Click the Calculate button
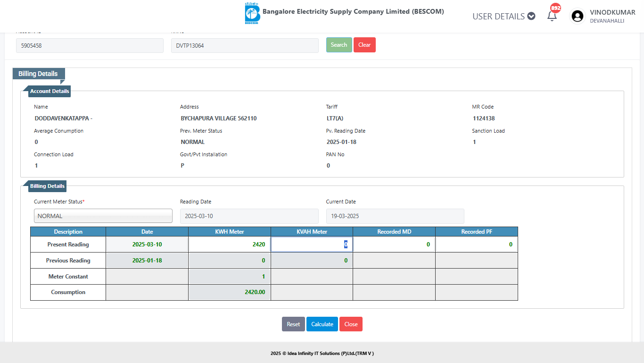The image size is (644, 363). pos(322,324)
